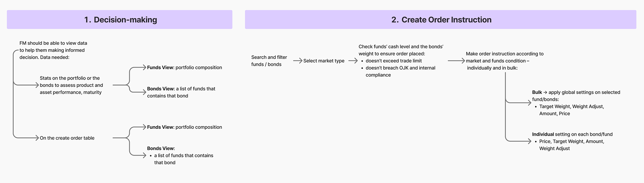Select the "1. Decision-making" header banner

[119, 20]
